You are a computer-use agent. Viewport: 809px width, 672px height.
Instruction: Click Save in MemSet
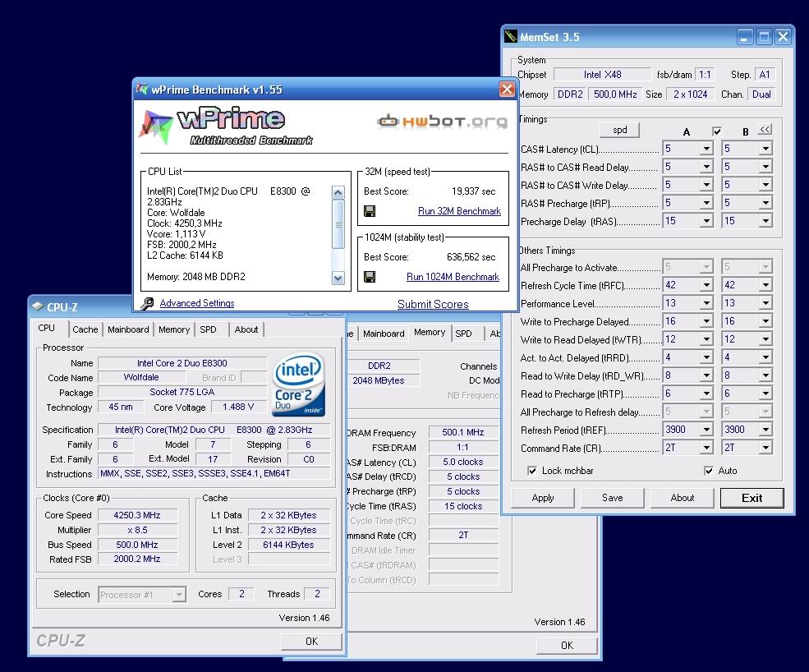point(613,498)
